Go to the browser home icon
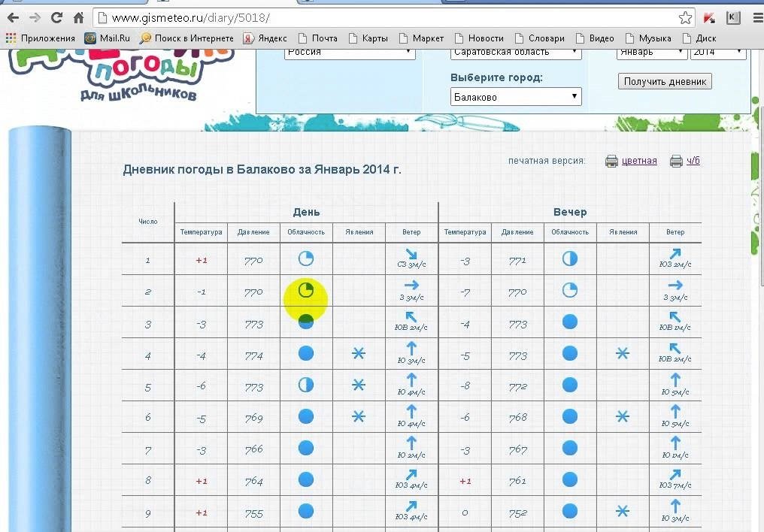The width and height of the screenshot is (764, 532). (78, 18)
